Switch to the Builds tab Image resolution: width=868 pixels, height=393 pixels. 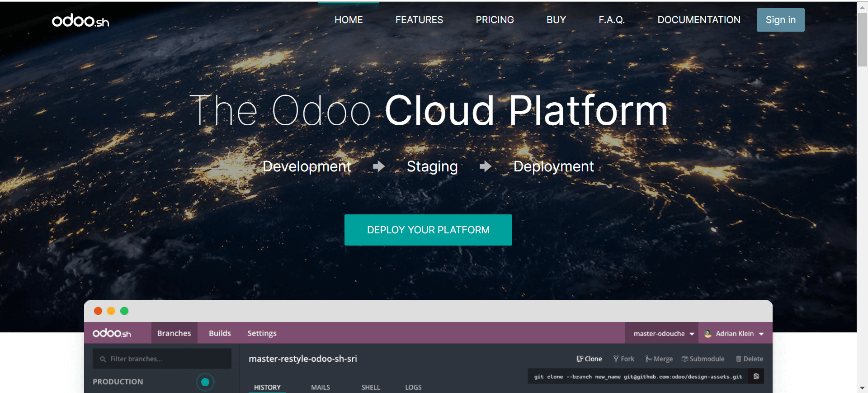click(x=220, y=333)
